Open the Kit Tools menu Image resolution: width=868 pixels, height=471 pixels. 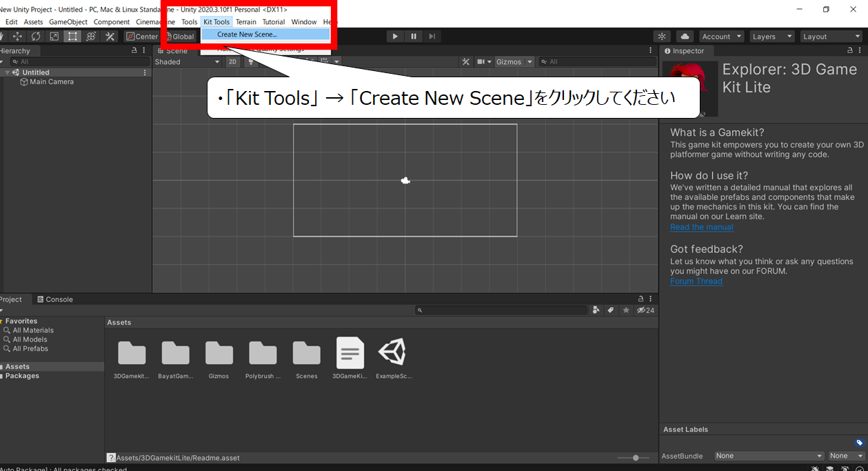pos(216,22)
